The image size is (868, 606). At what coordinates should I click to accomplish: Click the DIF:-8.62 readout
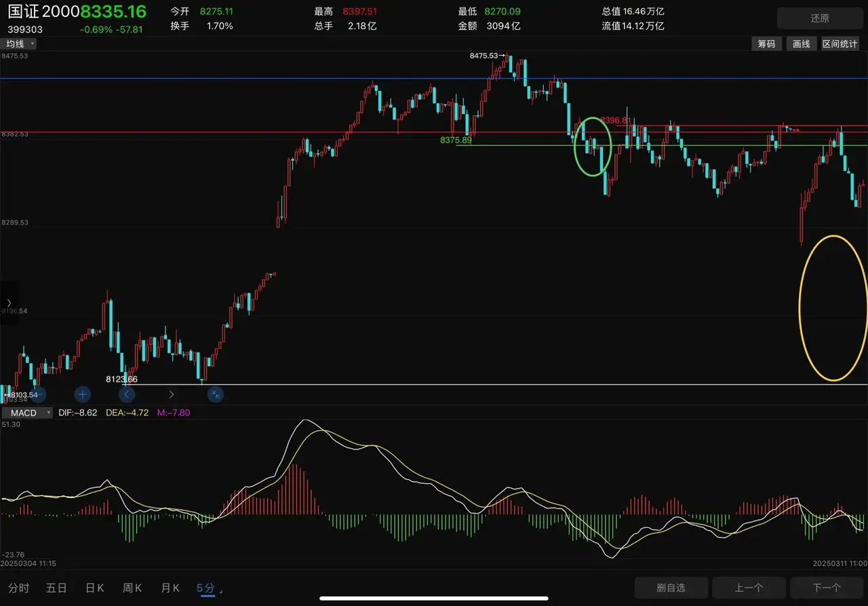coord(78,413)
